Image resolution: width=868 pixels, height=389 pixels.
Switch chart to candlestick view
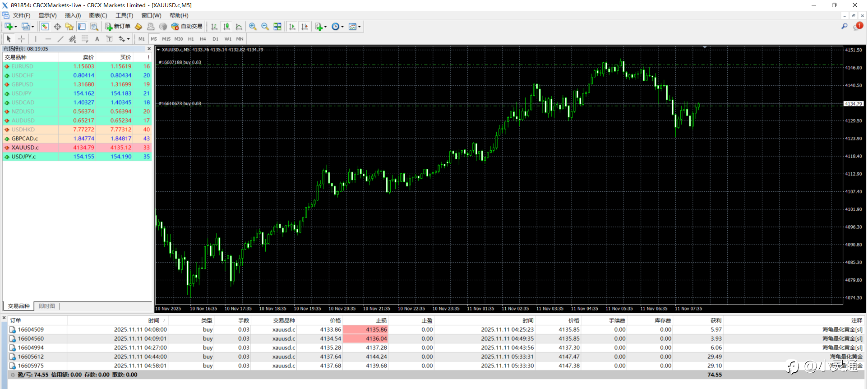point(226,27)
